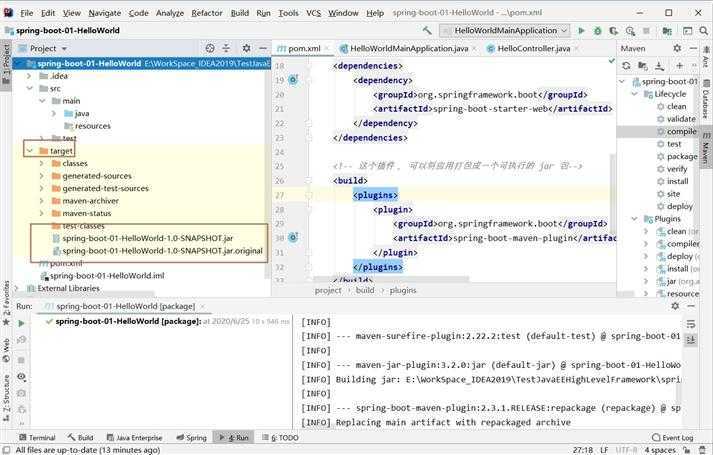The height and width of the screenshot is (455, 713).
Task: Reimport Maven projects refresh icon
Action: (626, 65)
